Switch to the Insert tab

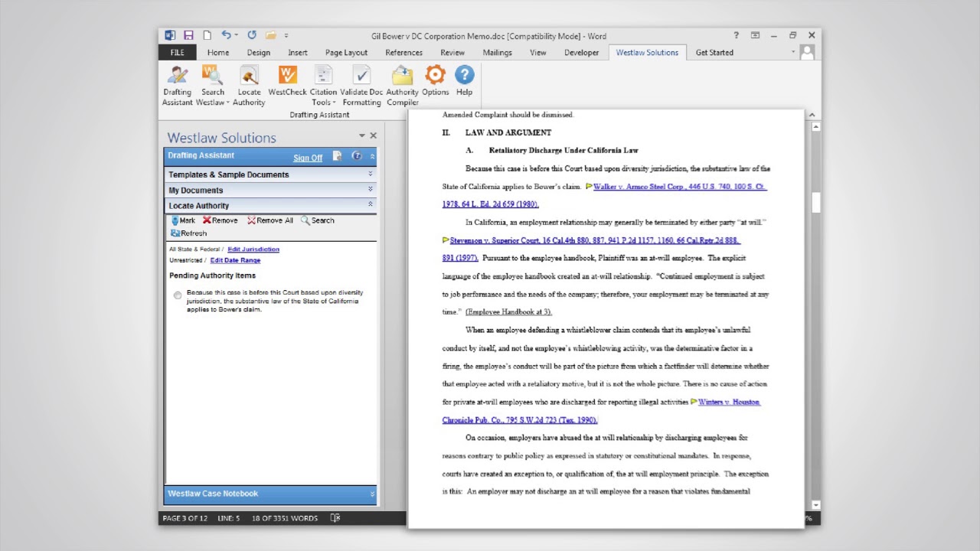pyautogui.click(x=298, y=53)
